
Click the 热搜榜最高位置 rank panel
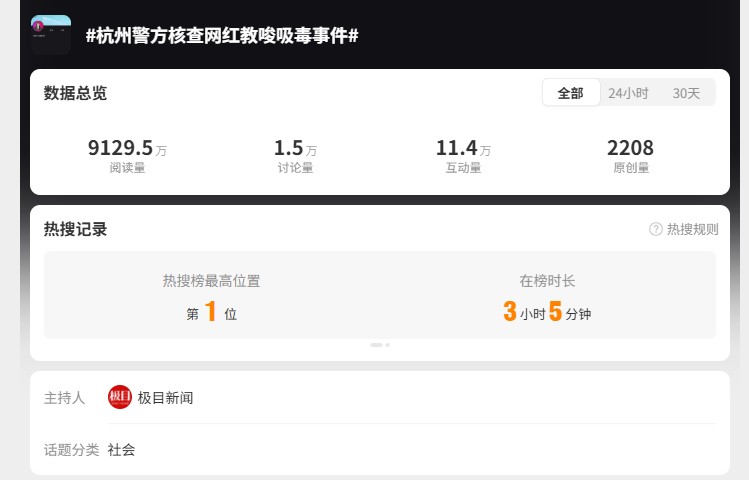pyautogui.click(x=212, y=296)
